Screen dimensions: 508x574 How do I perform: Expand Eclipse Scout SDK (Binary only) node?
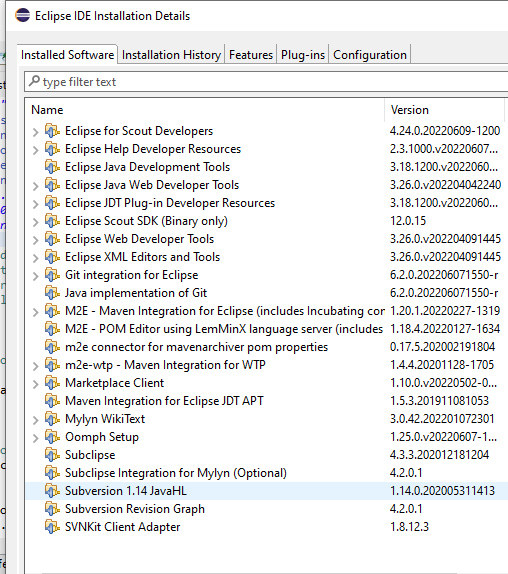point(36,222)
